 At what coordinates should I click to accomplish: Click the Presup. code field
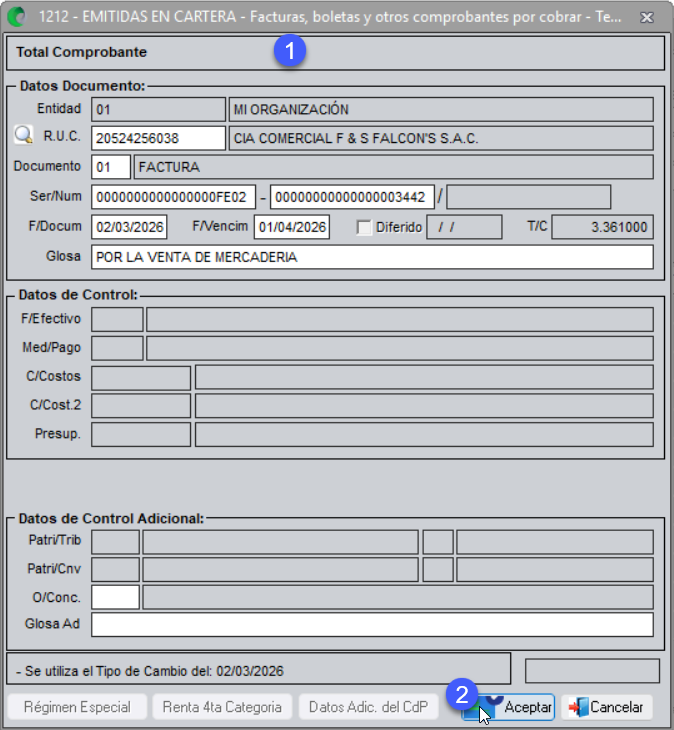click(141, 434)
